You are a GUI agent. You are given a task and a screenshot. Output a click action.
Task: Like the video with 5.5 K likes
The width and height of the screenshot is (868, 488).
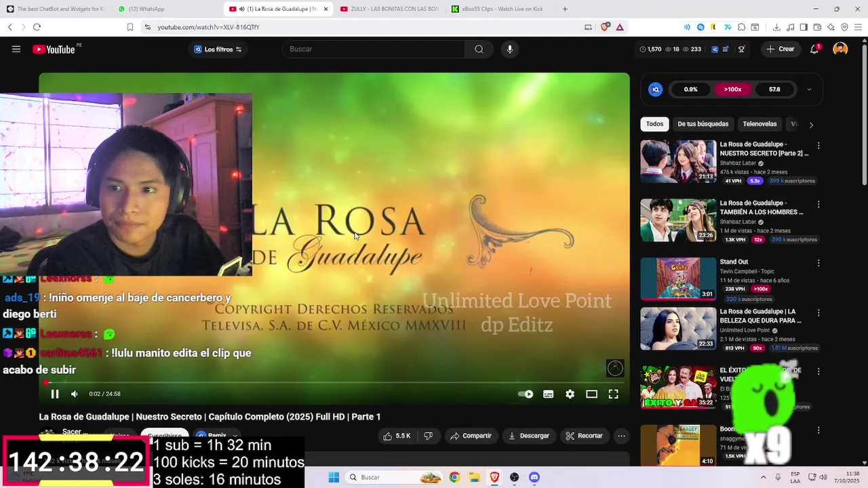(397, 436)
